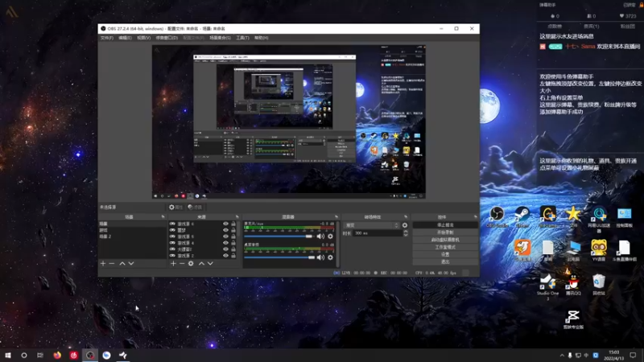Open the 麦克风/Aux mixer channel gear settings

(330, 237)
